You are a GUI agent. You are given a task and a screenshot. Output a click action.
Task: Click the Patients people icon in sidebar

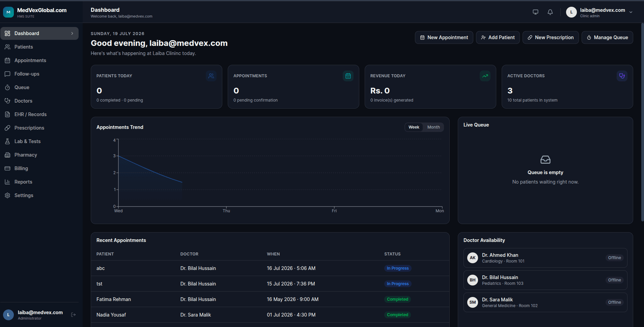click(x=7, y=47)
